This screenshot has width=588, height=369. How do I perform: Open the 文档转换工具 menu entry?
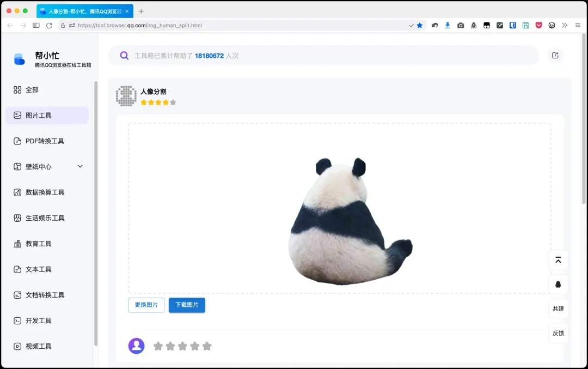click(46, 294)
